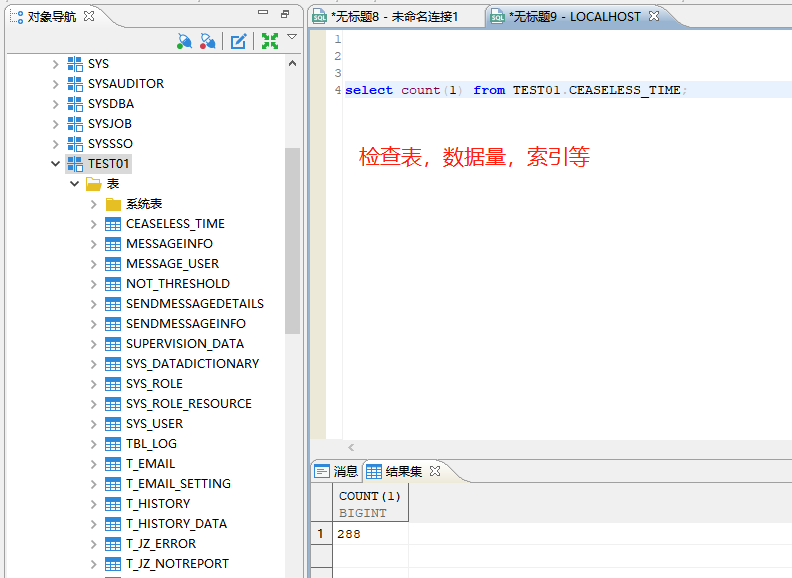Expand the SYSDBA schema node
This screenshot has height=578, width=792.
[56, 104]
